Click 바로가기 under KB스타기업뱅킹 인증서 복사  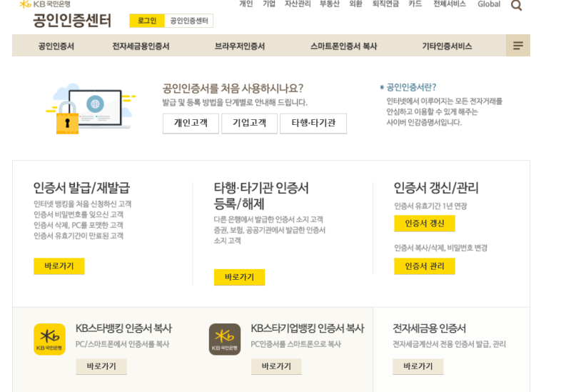click(x=276, y=366)
